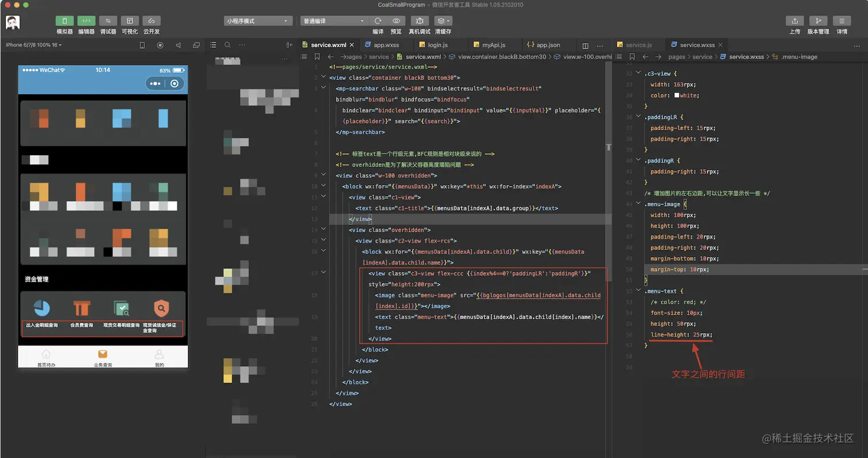Viewport: 868px width, 458px height.
Task: Click the 上传 upload button
Action: tap(795, 21)
